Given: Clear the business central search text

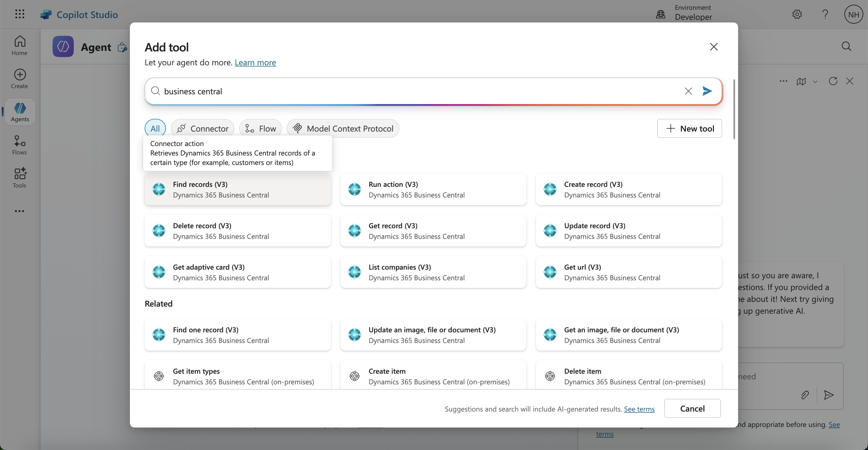Looking at the screenshot, I should tap(688, 91).
